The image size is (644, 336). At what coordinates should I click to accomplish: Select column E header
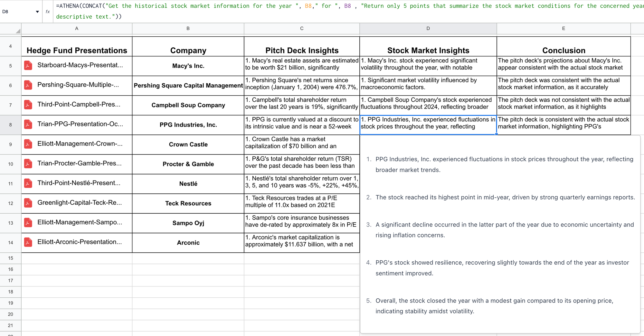563,29
